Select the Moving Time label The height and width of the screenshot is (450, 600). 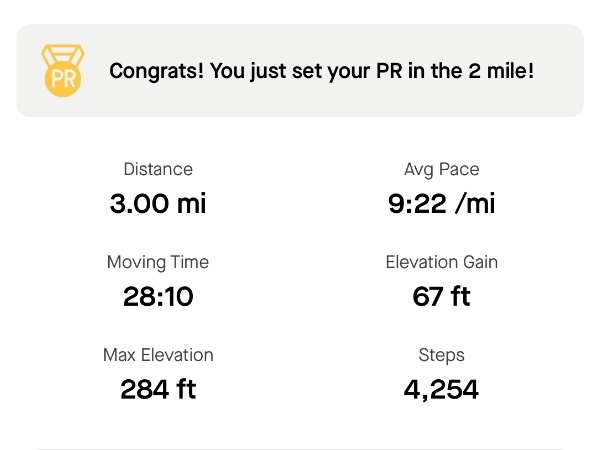[x=158, y=262]
